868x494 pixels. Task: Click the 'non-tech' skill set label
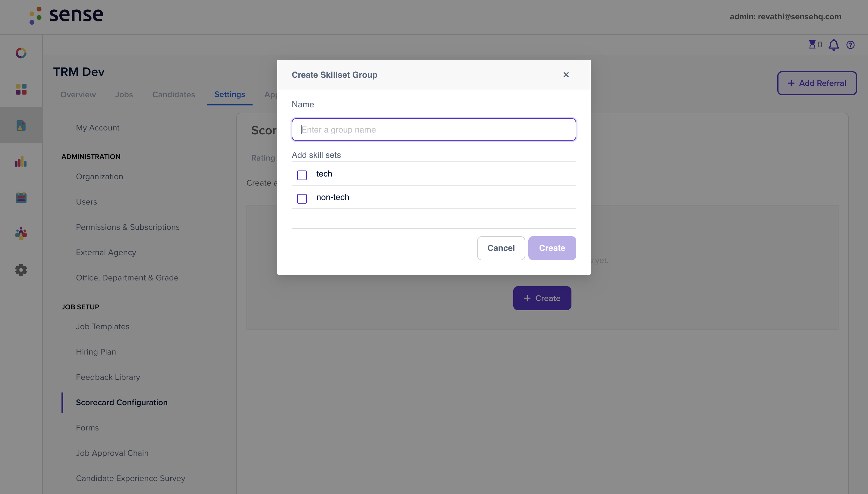[333, 197]
